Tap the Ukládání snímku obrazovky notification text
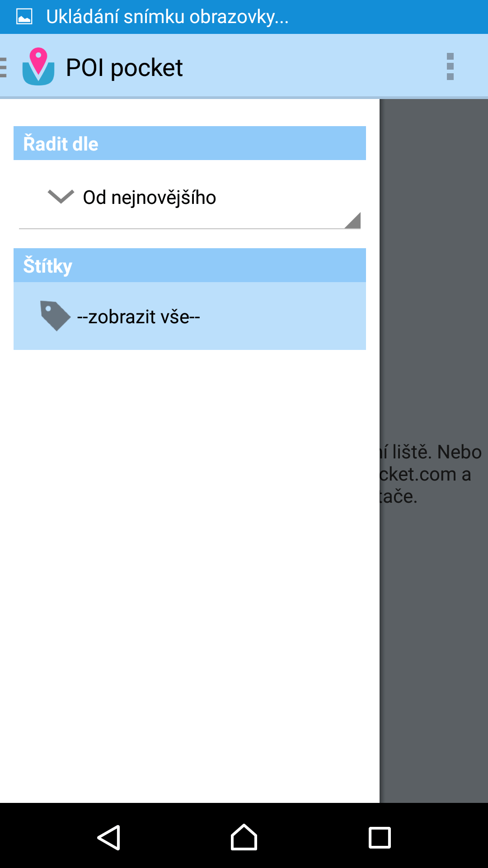The image size is (488, 868). click(x=167, y=17)
